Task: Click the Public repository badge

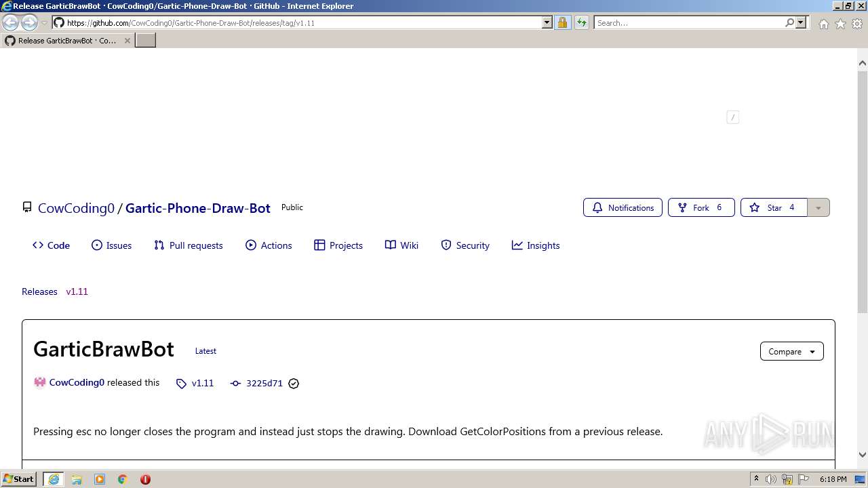Action: [292, 207]
